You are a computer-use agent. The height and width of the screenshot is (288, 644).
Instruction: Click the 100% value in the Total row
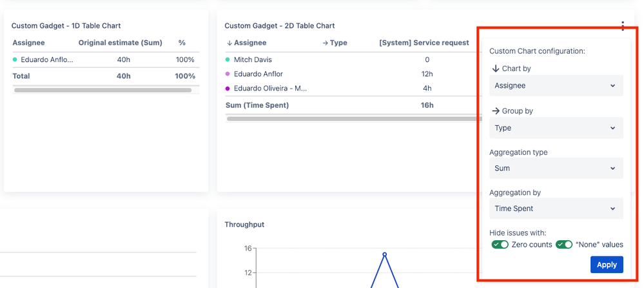tap(185, 76)
